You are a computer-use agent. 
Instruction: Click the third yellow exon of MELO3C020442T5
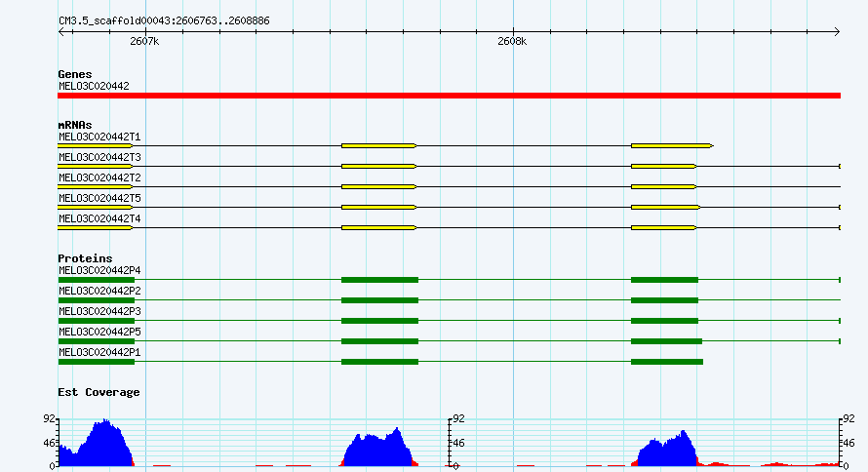[x=666, y=208]
